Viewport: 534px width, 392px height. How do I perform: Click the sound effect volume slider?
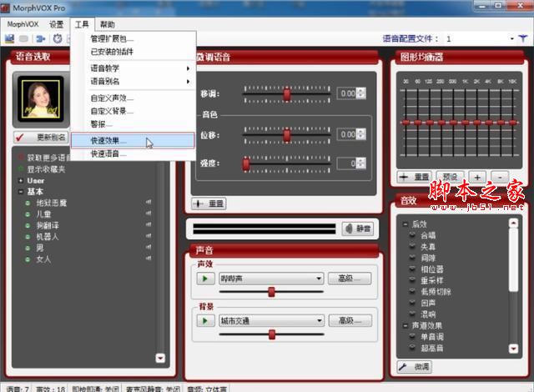point(271,292)
